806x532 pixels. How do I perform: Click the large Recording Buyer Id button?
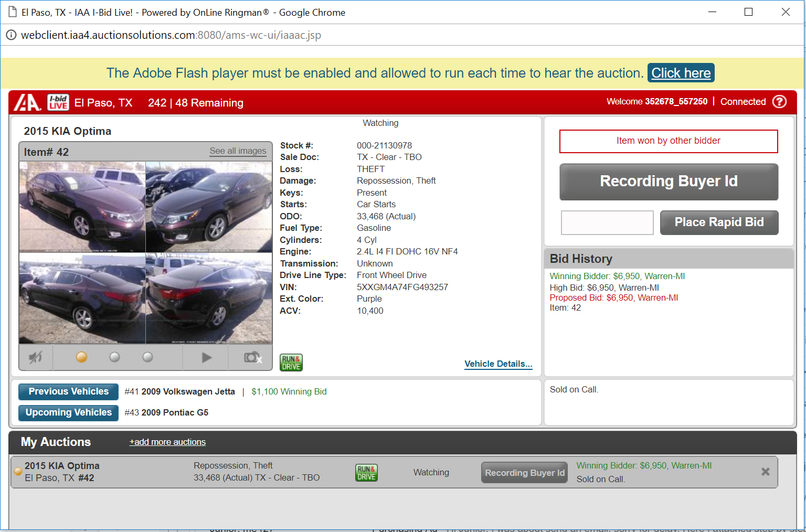tap(669, 182)
